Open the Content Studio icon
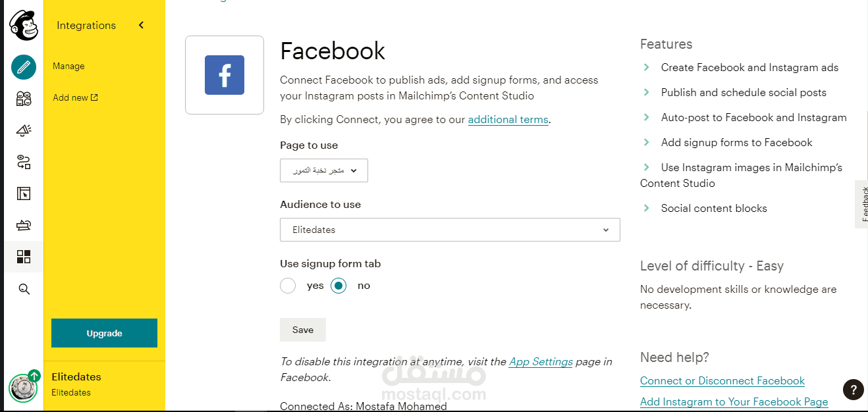The height and width of the screenshot is (412, 868). point(24,225)
